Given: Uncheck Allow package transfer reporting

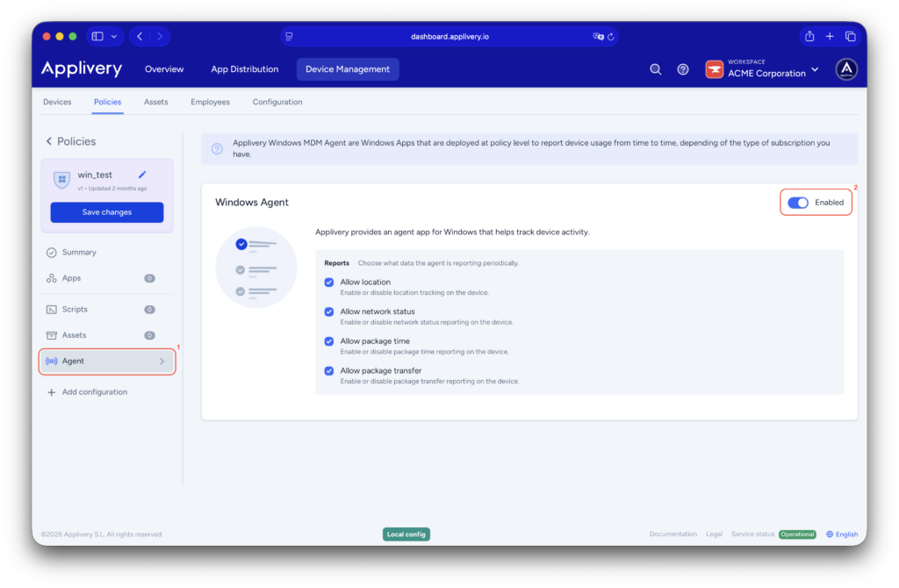Looking at the screenshot, I should click(x=328, y=370).
